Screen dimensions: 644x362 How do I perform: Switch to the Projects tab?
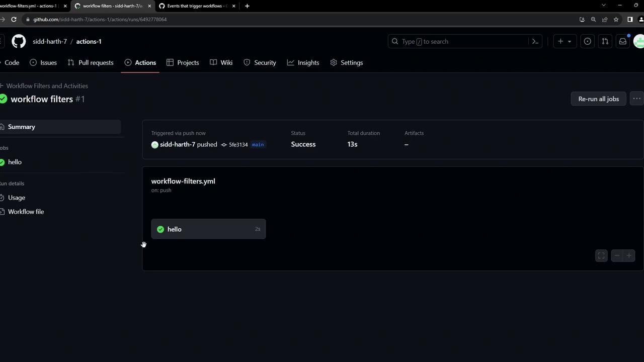click(183, 62)
